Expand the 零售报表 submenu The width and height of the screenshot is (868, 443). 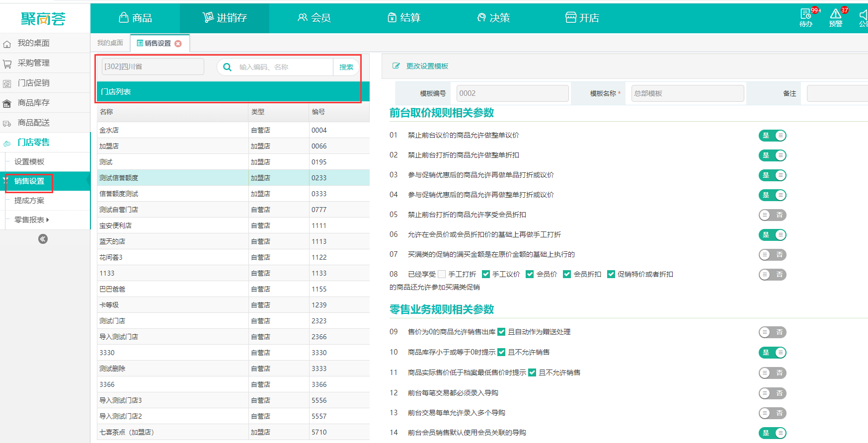pyautogui.click(x=32, y=220)
